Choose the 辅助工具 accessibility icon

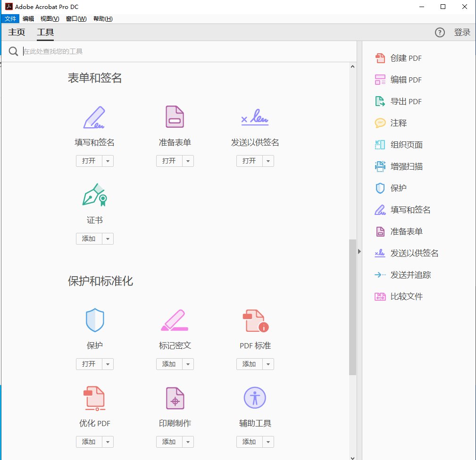[x=255, y=398]
